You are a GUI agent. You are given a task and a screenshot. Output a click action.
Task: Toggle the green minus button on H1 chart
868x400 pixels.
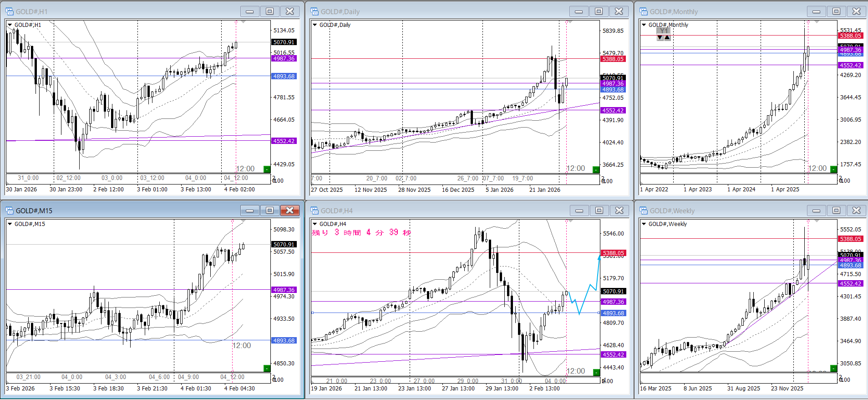coord(267,169)
